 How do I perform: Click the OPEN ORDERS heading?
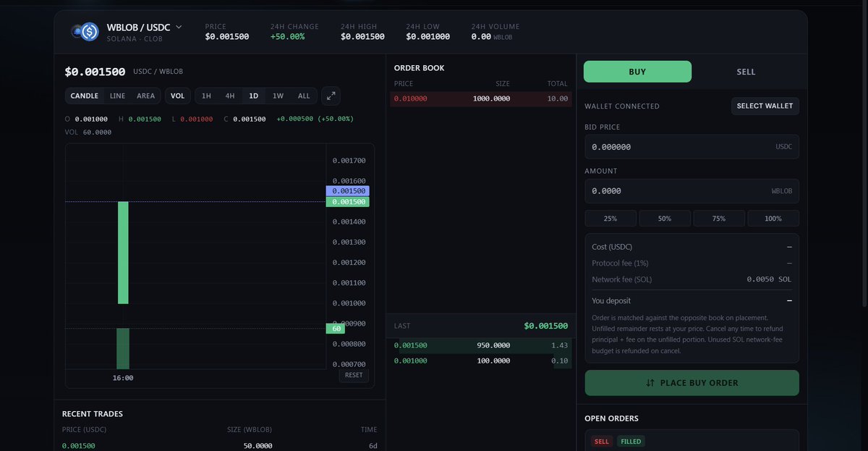[611, 418]
